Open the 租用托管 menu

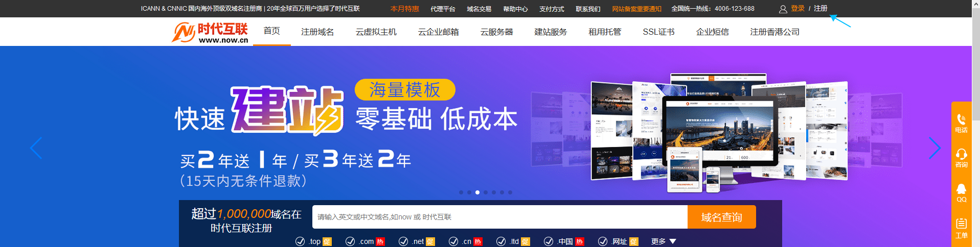click(x=605, y=32)
